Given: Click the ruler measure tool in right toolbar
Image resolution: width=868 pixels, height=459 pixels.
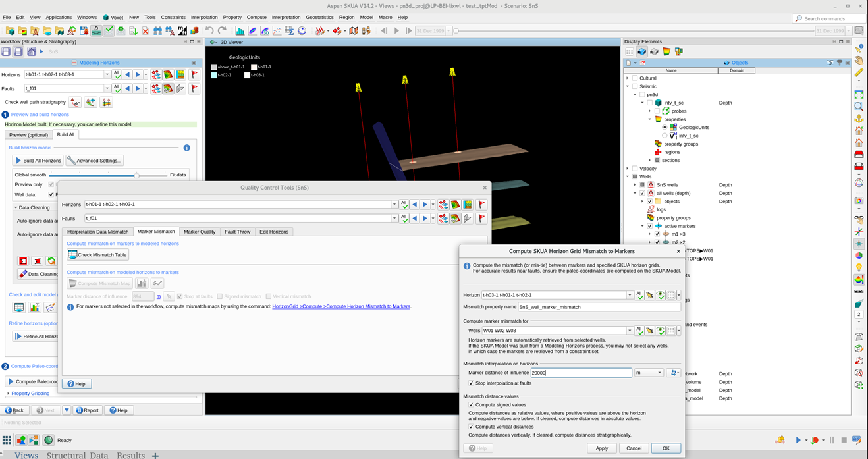Looking at the screenshot, I should [859, 72].
